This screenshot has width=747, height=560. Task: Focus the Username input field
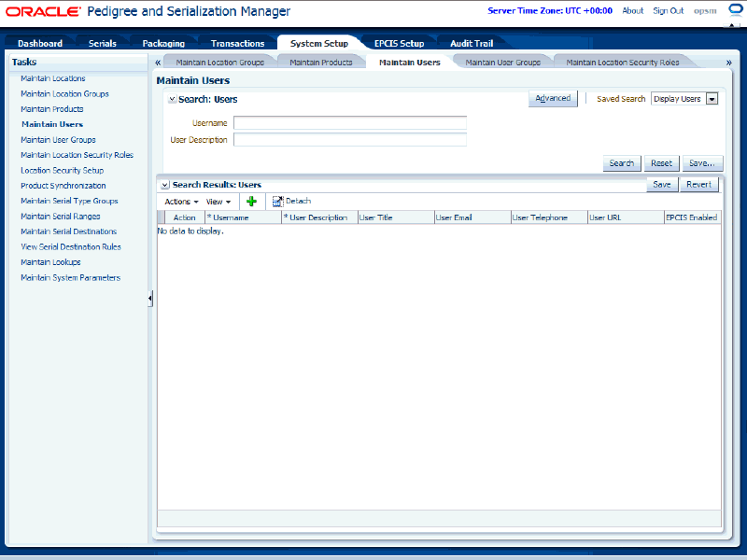[x=350, y=123]
